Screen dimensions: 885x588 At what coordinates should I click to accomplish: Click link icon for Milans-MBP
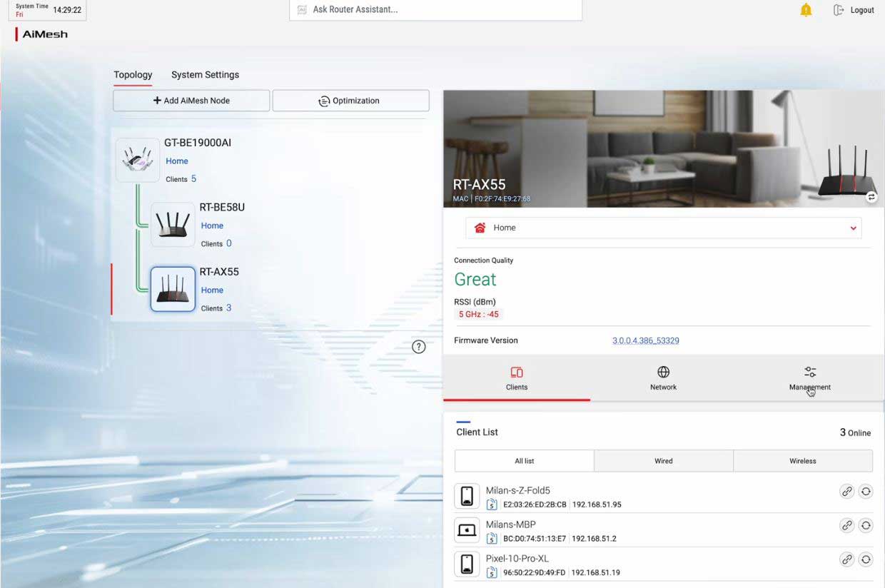(846, 525)
